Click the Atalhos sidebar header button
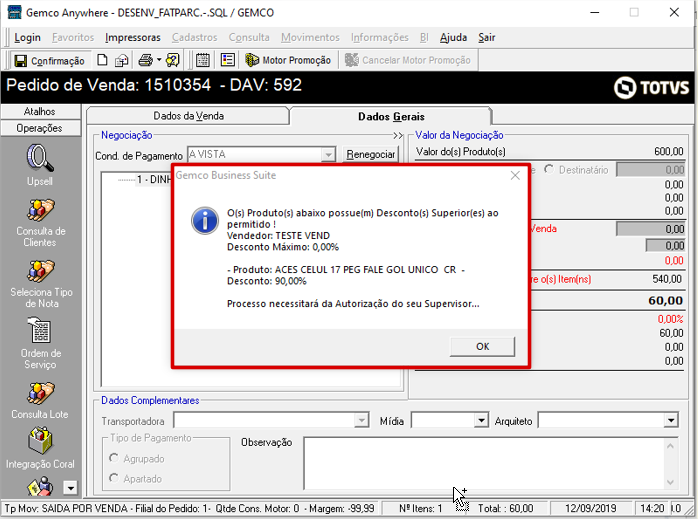Screen dimensions: 698x519 (41, 111)
